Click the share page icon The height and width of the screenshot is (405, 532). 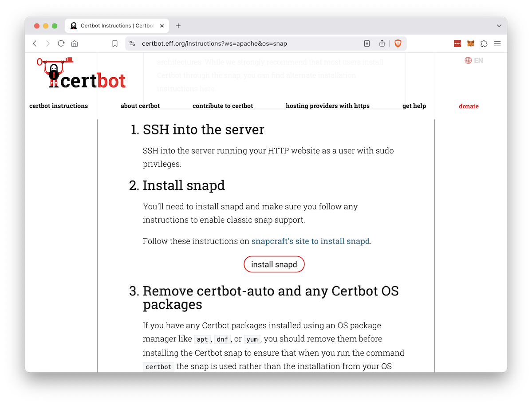382,43
